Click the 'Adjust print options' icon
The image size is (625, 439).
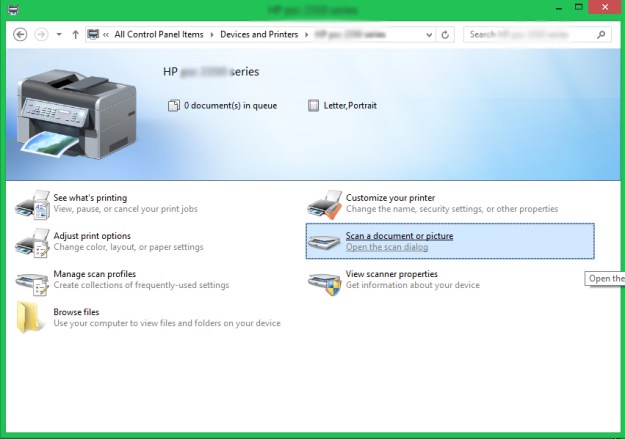[32, 242]
